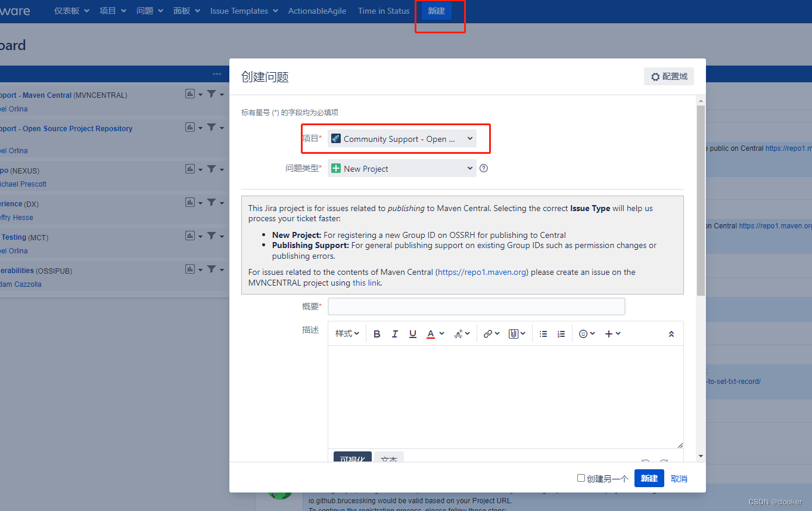Open filter icon for Open Source Project Repository
Image resolution: width=812 pixels, height=511 pixels.
tap(211, 127)
